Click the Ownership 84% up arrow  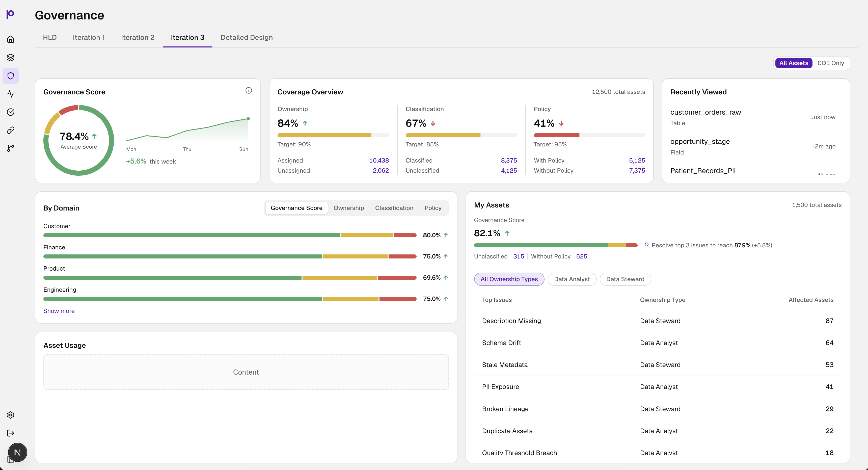305,123
